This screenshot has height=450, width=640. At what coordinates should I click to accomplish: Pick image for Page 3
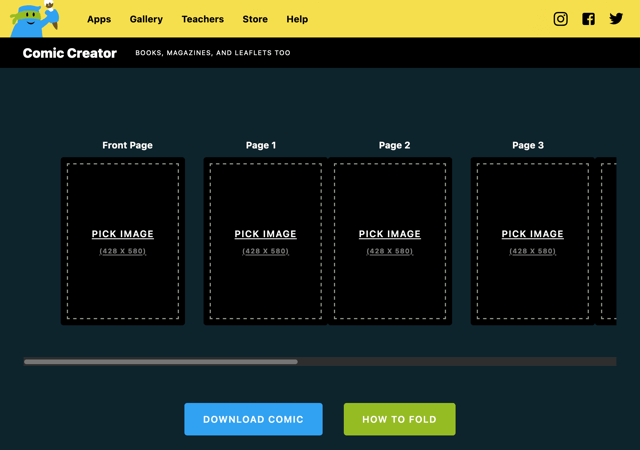pos(532,234)
